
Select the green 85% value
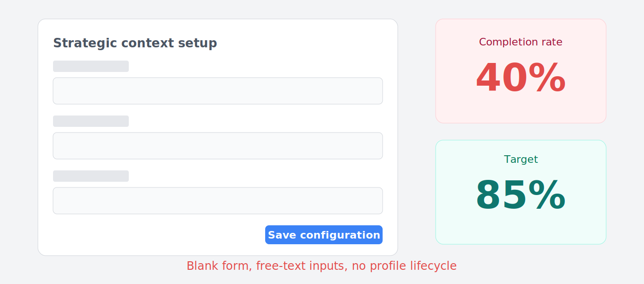point(520,195)
